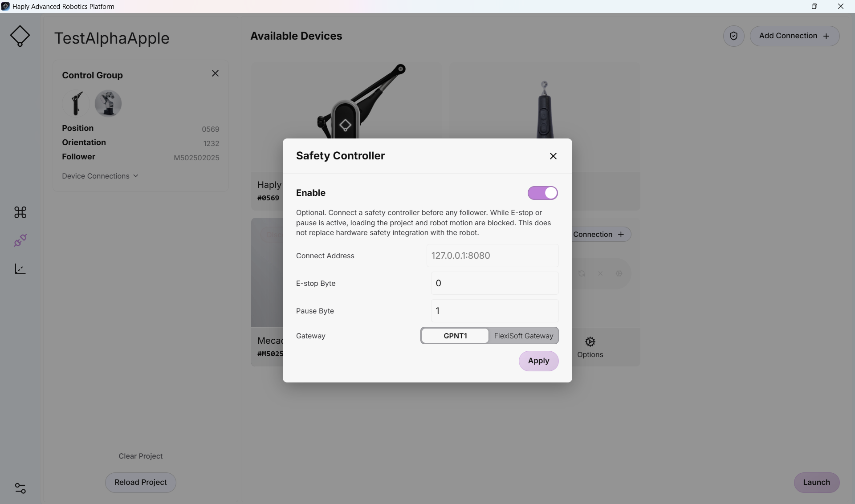Toggle the Enable safety controller switch
855x504 pixels.
[x=542, y=193]
